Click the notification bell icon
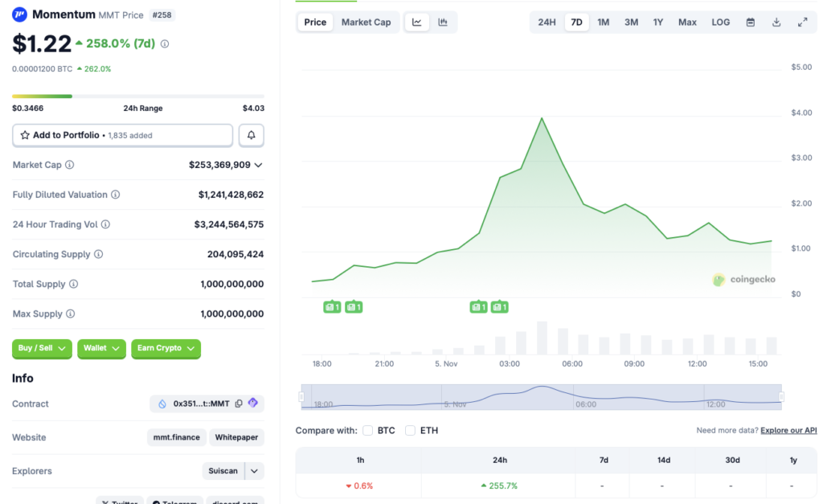 coord(251,135)
